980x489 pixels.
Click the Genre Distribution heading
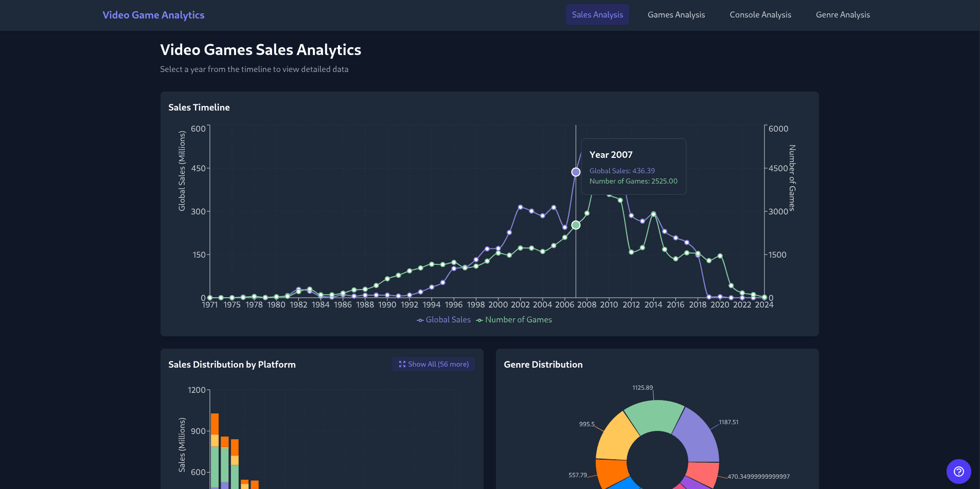(543, 365)
